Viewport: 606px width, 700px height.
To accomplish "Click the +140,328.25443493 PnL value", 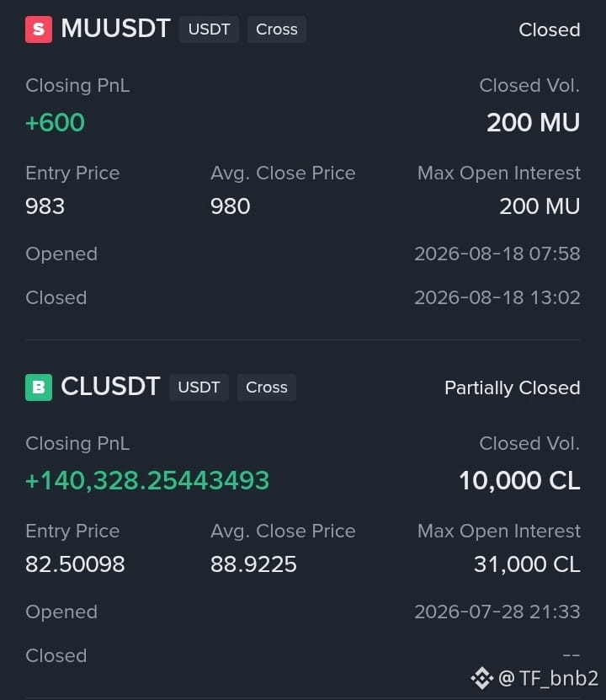I will click(147, 481).
